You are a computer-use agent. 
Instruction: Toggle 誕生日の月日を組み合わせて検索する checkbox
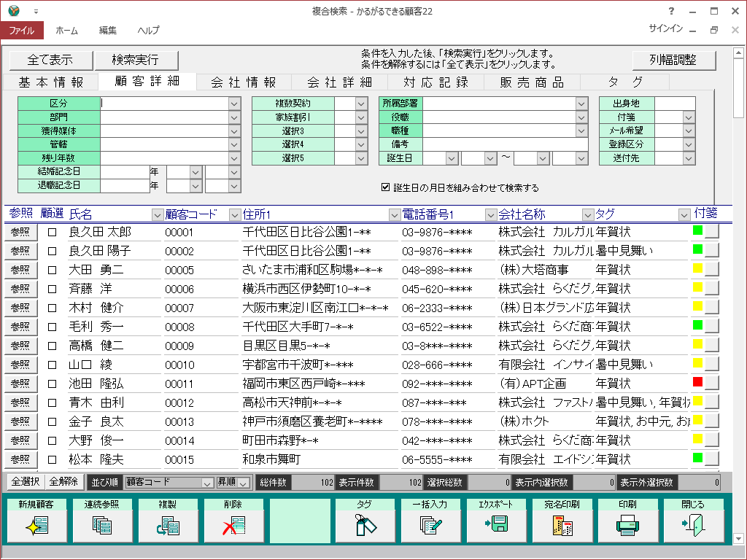coord(386,187)
